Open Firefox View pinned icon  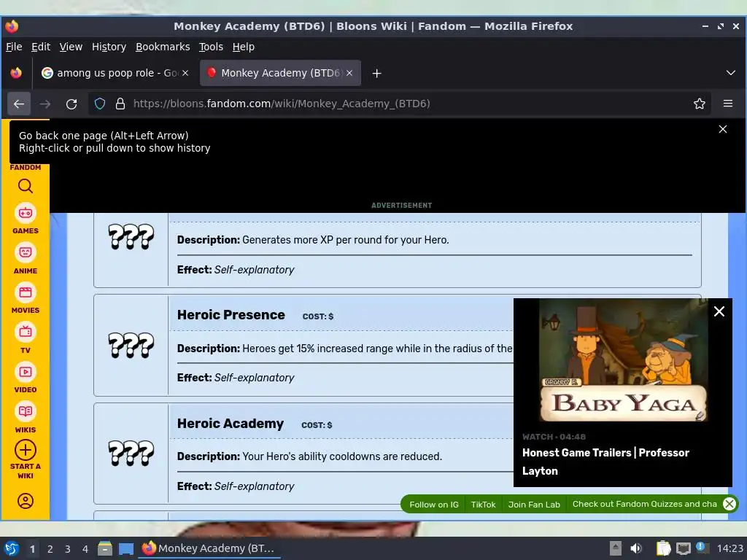point(16,73)
